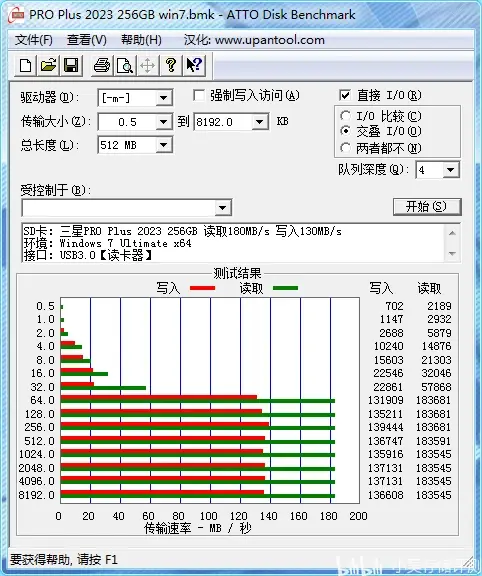Select the 交叠 I/O radio button
482x576 pixels.
click(x=345, y=131)
